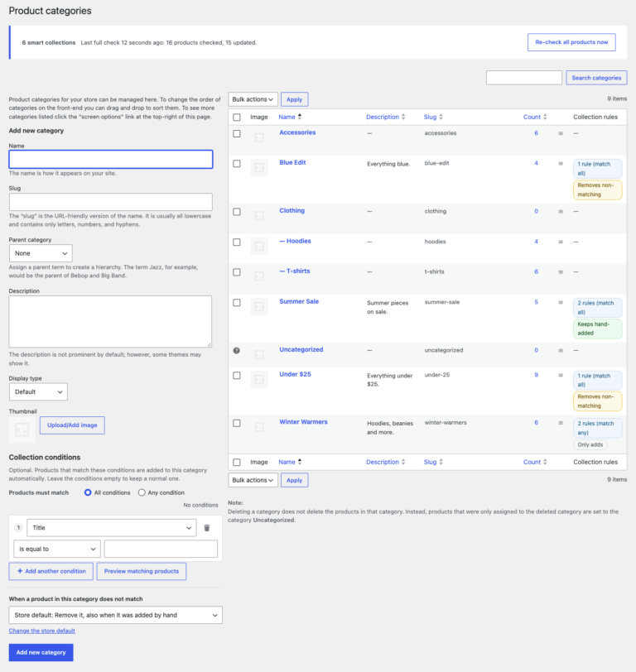This screenshot has height=672, width=636.
Task: Click Slug input field
Action: tap(111, 202)
